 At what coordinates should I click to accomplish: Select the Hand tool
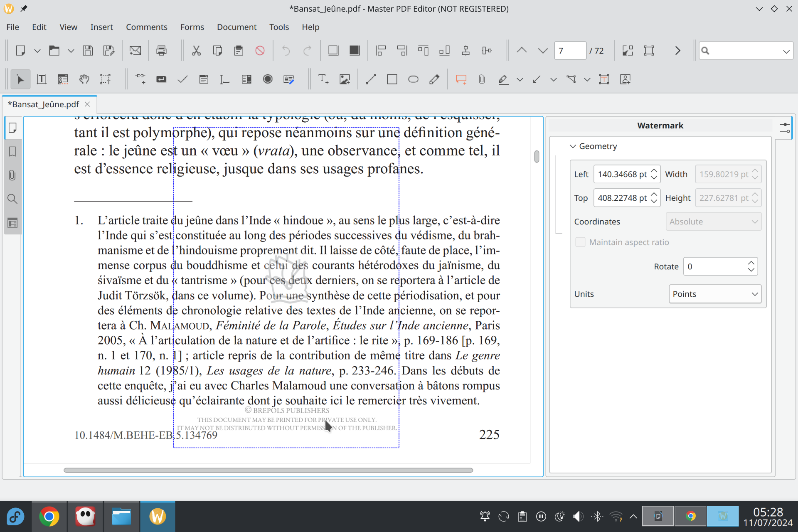pos(84,79)
